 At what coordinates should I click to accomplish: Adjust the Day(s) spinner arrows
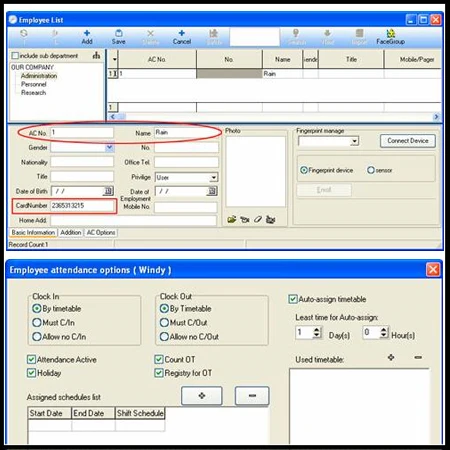click(317, 332)
